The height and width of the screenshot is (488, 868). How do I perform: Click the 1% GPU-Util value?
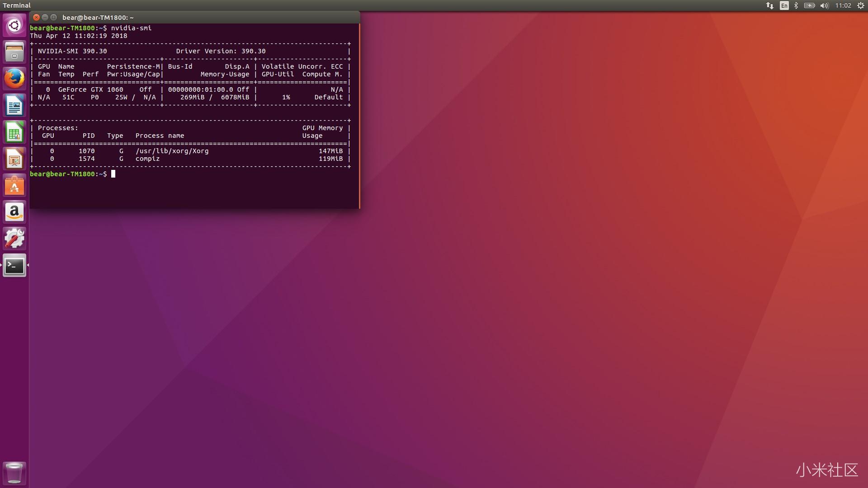286,97
